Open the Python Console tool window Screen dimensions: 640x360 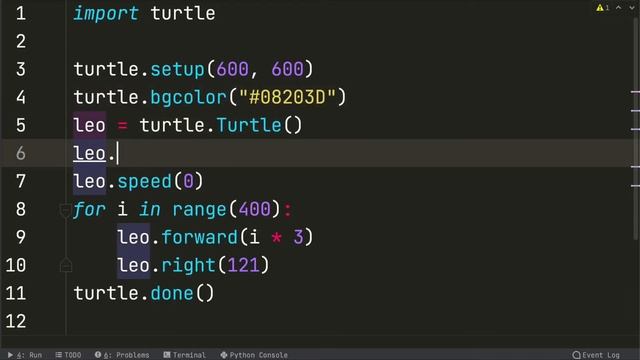(254, 355)
